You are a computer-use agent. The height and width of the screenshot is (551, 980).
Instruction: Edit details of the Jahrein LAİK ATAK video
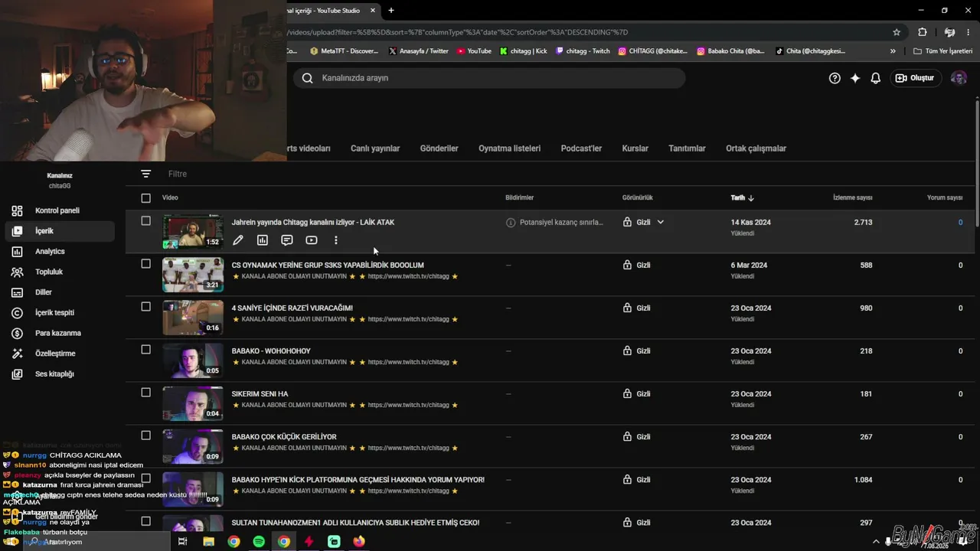(x=238, y=240)
